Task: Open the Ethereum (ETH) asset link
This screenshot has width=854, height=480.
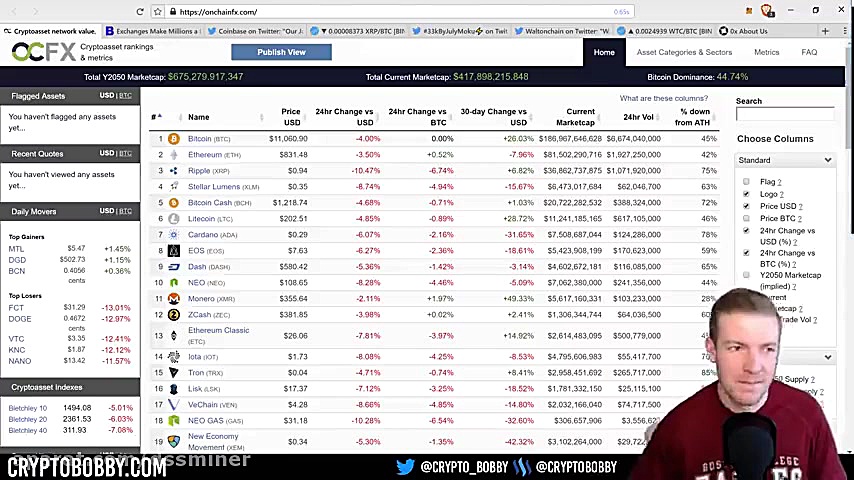Action: 214,155
